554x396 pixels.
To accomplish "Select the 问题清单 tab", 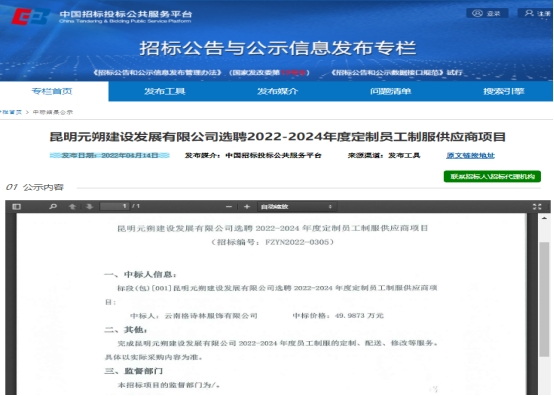I will tap(391, 91).
